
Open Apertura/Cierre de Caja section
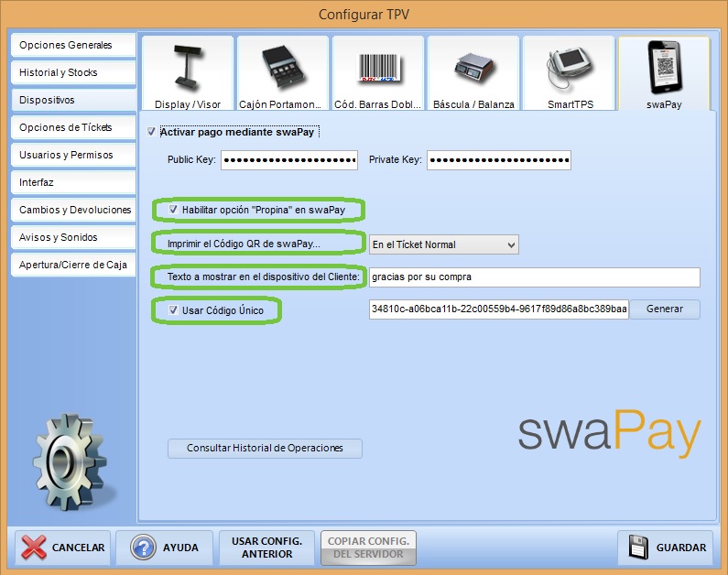[x=73, y=265]
